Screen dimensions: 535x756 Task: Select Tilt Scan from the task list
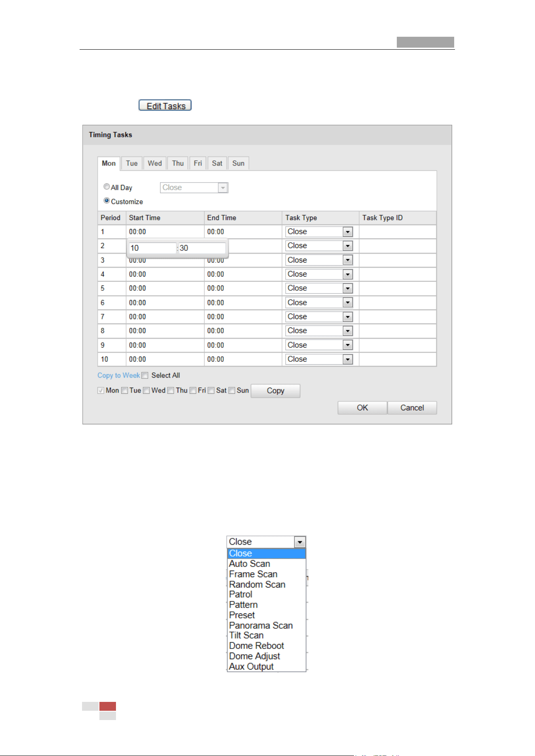coord(267,636)
